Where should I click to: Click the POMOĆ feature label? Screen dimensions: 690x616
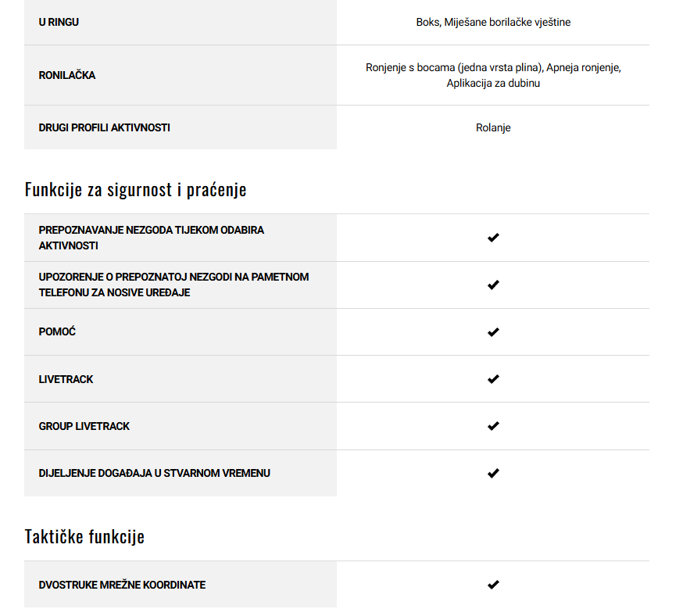click(x=57, y=331)
